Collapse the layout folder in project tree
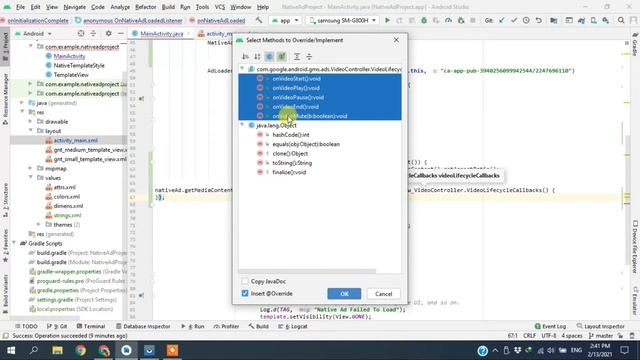The width and height of the screenshot is (640, 360). coord(31,131)
